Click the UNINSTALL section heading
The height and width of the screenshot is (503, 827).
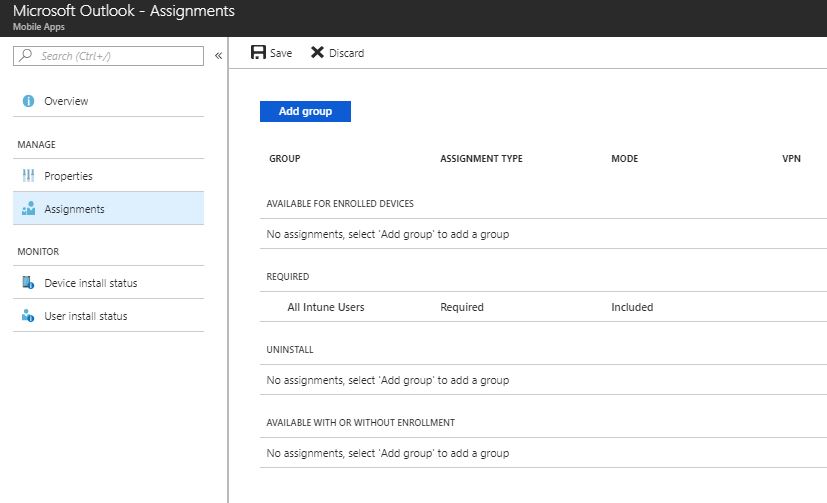click(290, 350)
